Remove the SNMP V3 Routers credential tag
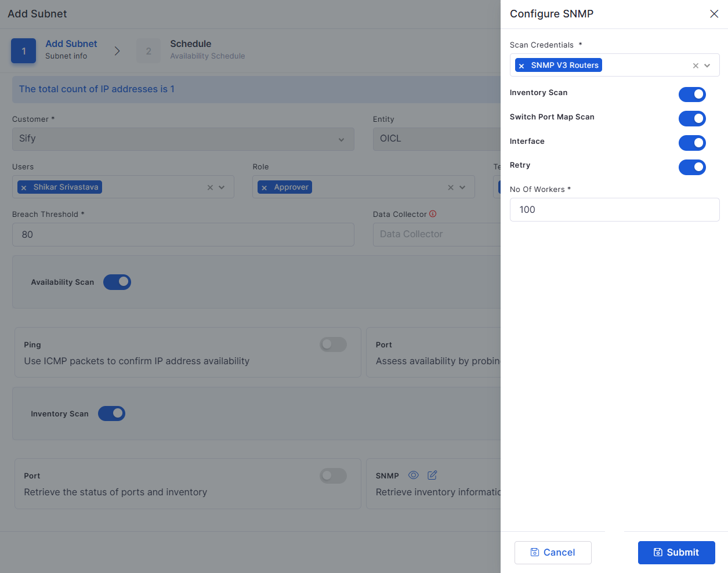The height and width of the screenshot is (573, 728). click(521, 66)
